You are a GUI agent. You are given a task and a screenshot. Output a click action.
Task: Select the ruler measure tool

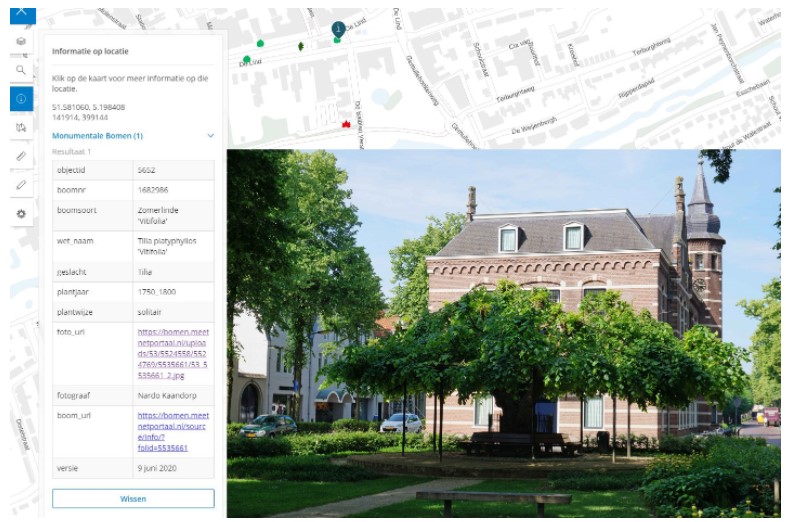(21, 156)
